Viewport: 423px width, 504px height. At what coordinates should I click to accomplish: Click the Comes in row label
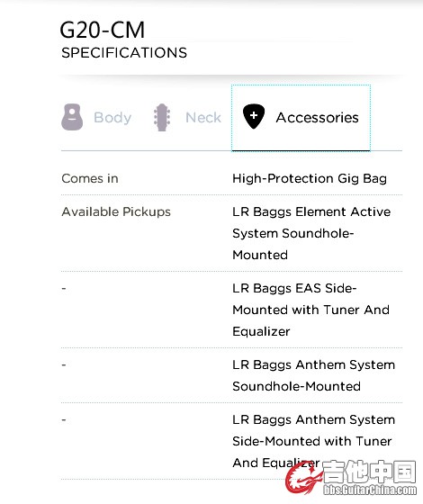click(x=90, y=178)
